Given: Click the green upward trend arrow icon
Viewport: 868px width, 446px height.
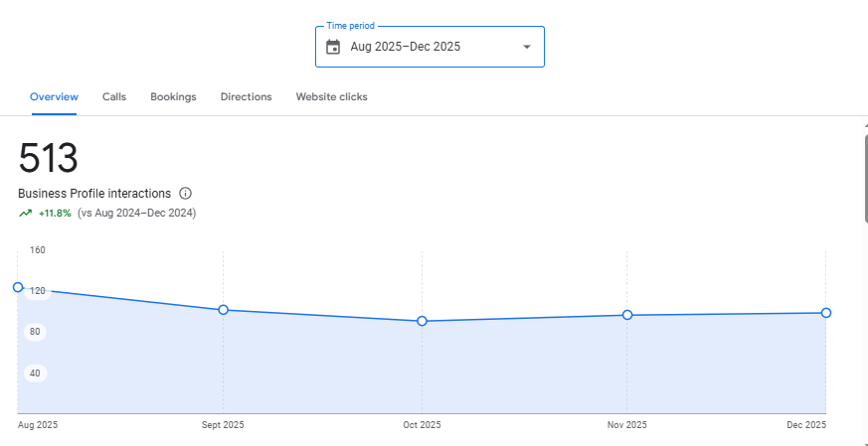Looking at the screenshot, I should pos(26,213).
